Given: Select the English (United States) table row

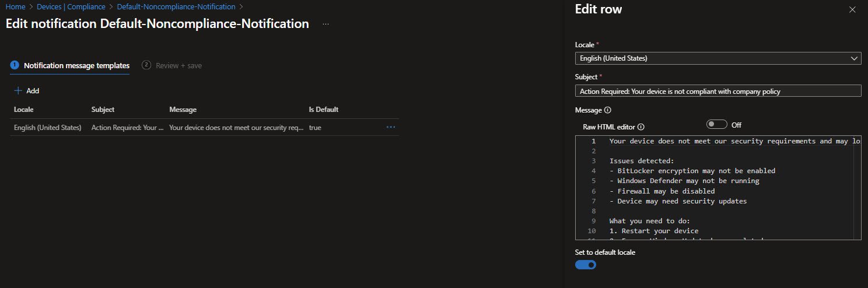Looking at the screenshot, I should click(48, 127).
